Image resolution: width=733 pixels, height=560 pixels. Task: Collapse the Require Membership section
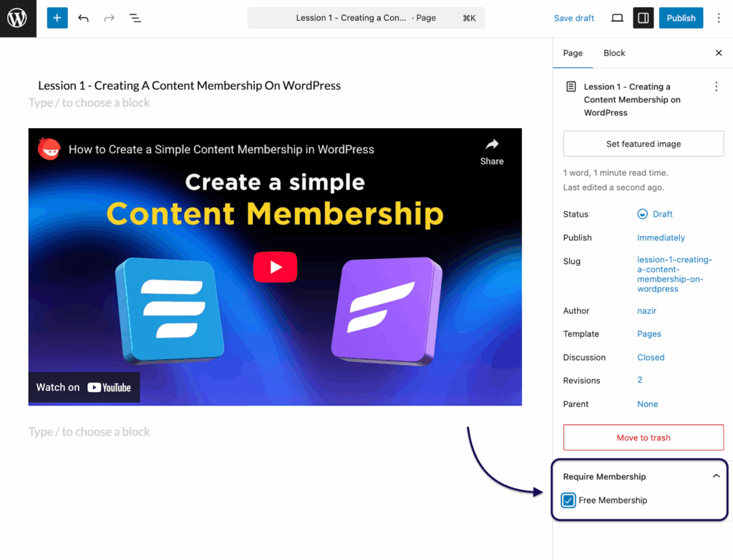[x=716, y=475]
